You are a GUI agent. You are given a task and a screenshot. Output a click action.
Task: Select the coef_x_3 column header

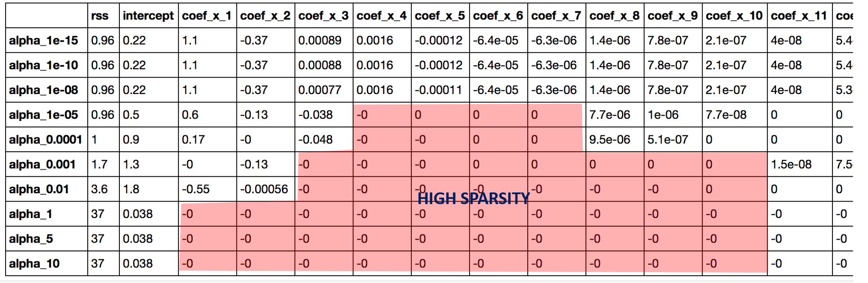(323, 16)
